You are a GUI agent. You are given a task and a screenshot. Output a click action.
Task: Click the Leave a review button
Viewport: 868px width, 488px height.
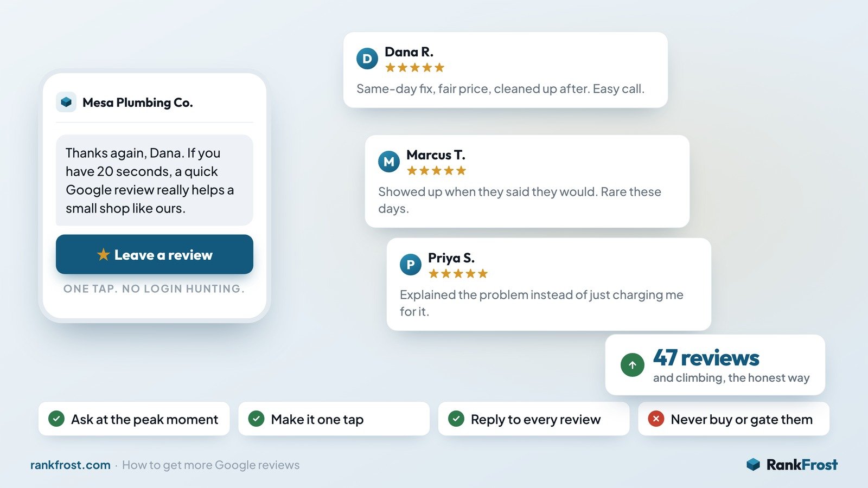pos(155,254)
